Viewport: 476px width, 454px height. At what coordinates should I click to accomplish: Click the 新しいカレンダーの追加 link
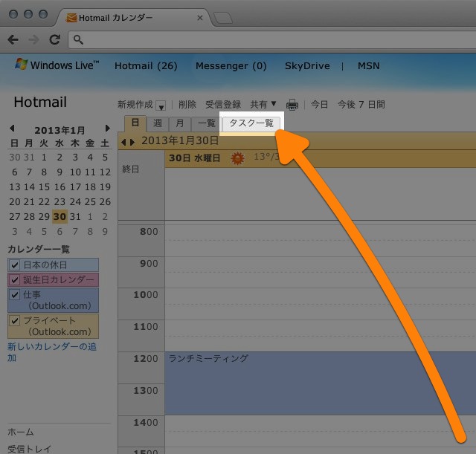[51, 352]
